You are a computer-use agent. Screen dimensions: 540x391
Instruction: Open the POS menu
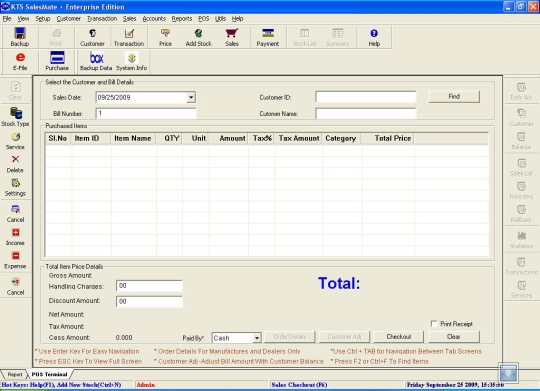204,19
